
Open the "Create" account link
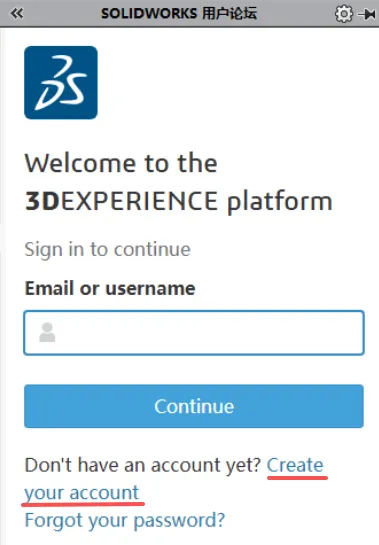(295, 465)
